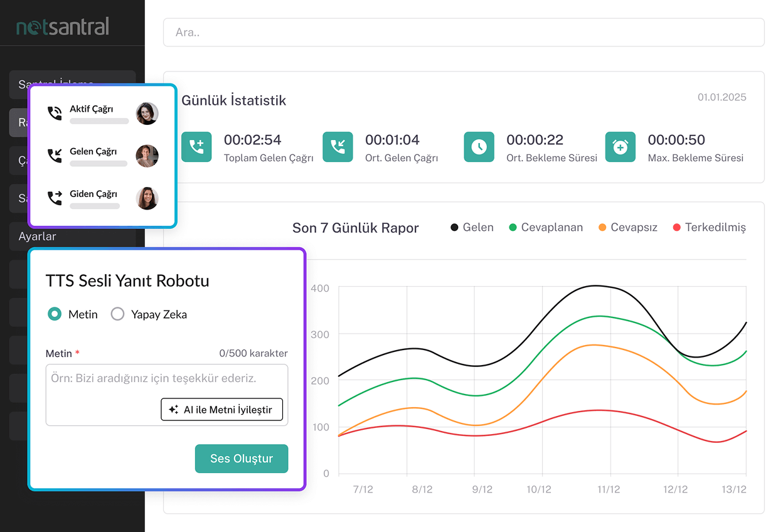Toggle the Terkedilmiş legend series

(x=709, y=227)
